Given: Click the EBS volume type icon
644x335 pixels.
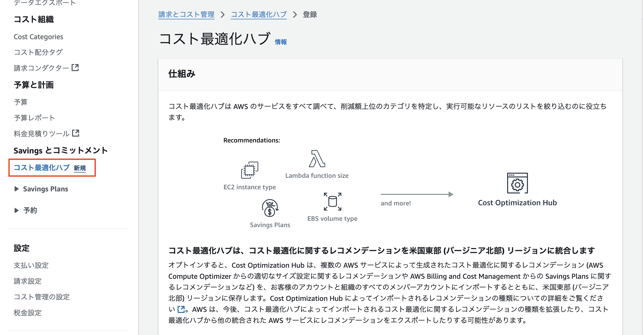Looking at the screenshot, I should [333, 201].
